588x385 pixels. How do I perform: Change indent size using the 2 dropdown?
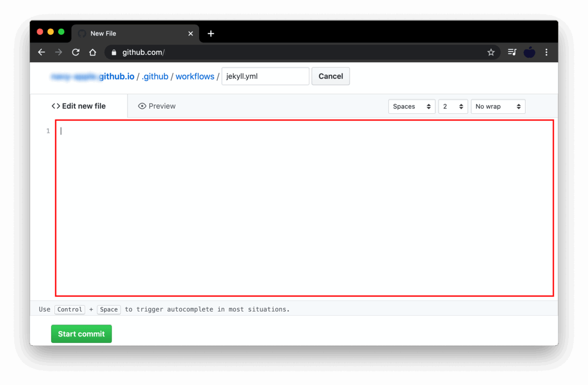(x=453, y=106)
